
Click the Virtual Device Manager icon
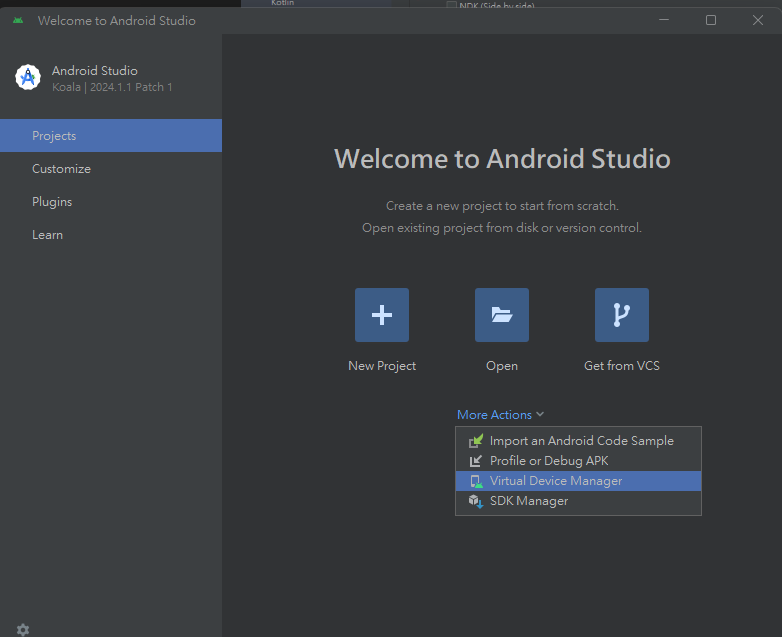[476, 481]
